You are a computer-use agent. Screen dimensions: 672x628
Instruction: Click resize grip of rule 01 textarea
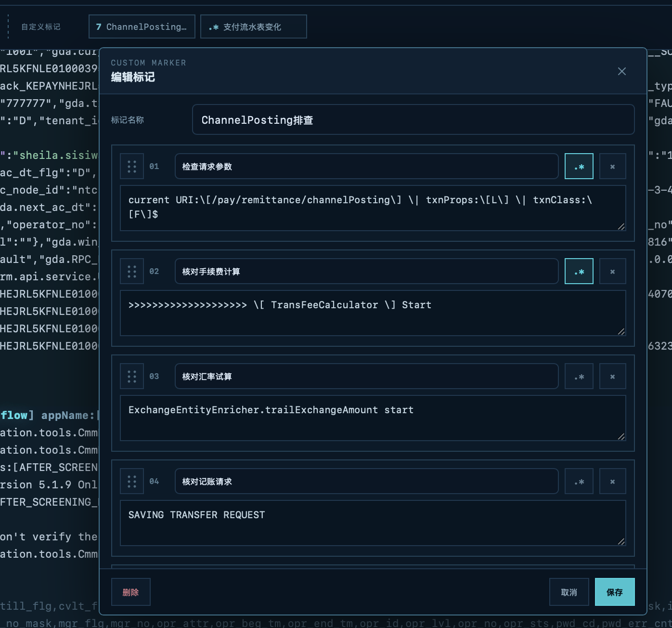point(621,226)
